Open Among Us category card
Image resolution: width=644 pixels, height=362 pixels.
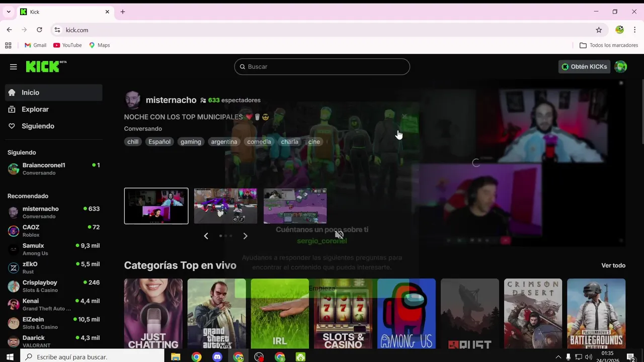(407, 314)
